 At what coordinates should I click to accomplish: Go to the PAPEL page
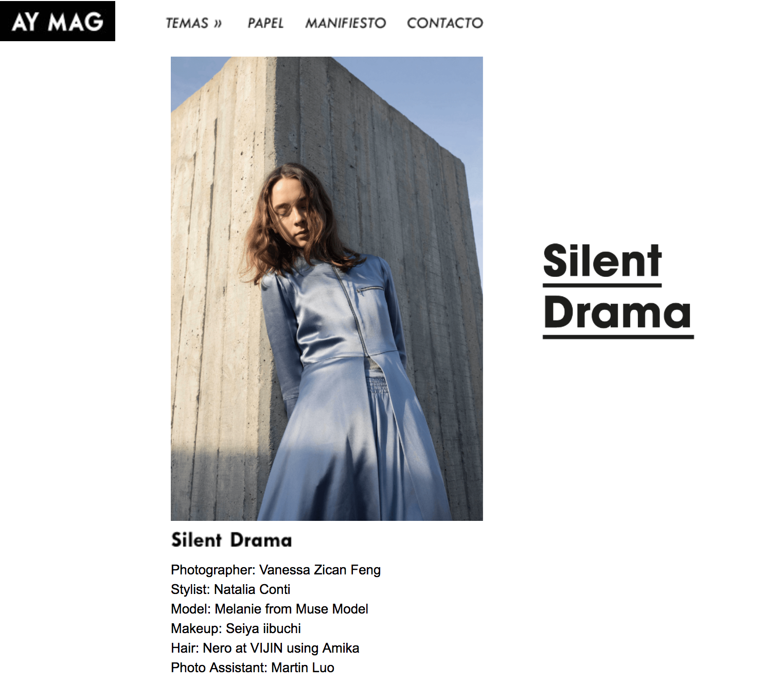pyautogui.click(x=265, y=23)
